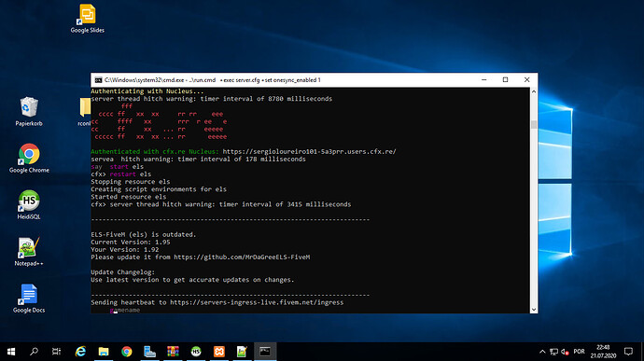Launch Internet Explorer from taskbar
This screenshot has width=644, height=361.
pyautogui.click(x=80, y=352)
